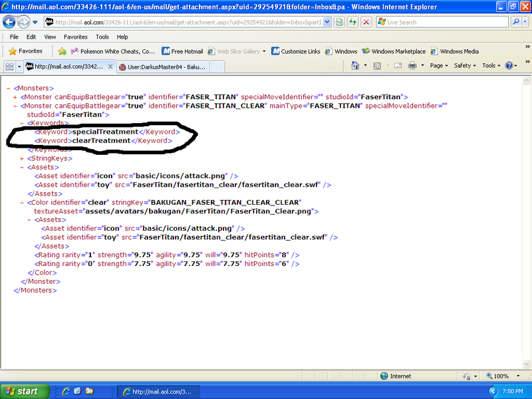532x399 pixels.
Task: Click the Help question mark icon
Action: 509,66
